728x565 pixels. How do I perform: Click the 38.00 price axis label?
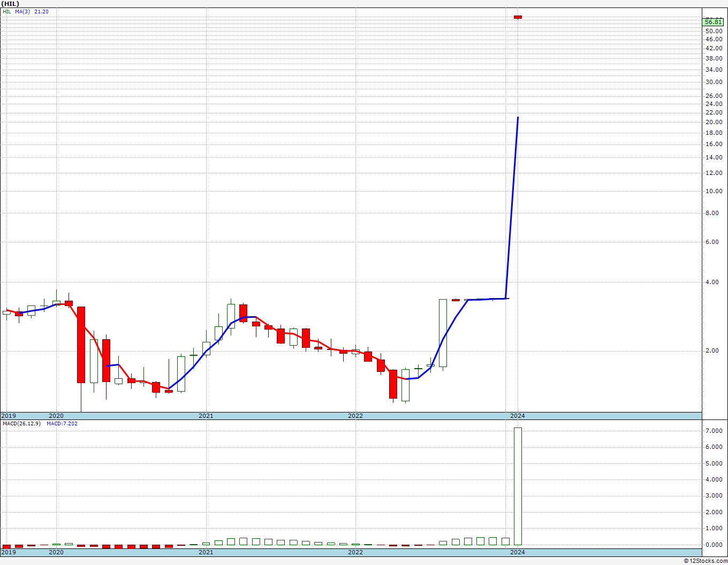click(714, 59)
